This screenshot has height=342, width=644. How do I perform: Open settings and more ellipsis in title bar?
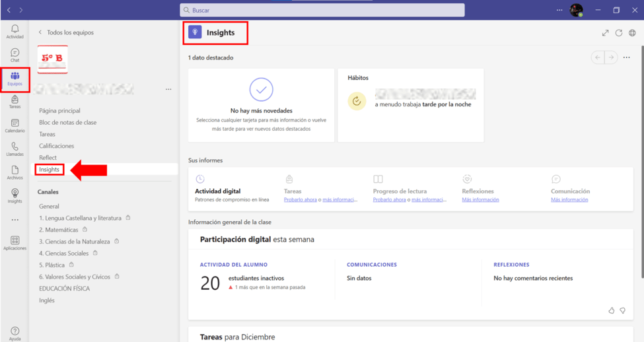(559, 10)
